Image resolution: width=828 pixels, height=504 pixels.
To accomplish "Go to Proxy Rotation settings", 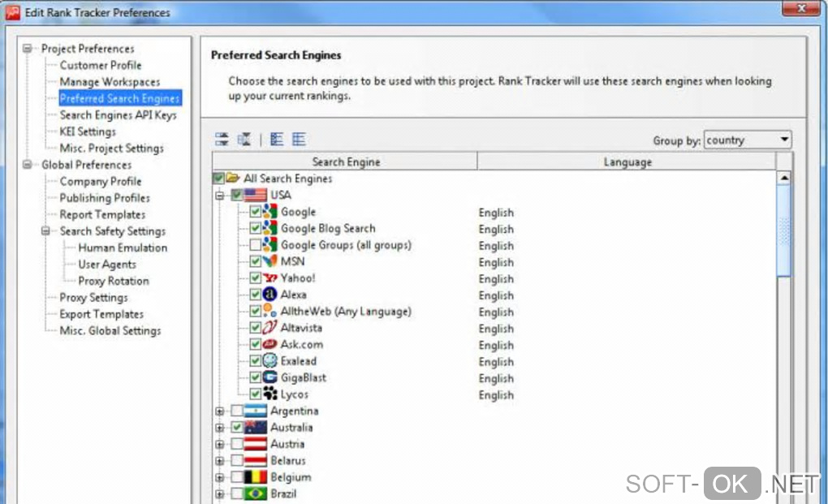I will 114,281.
